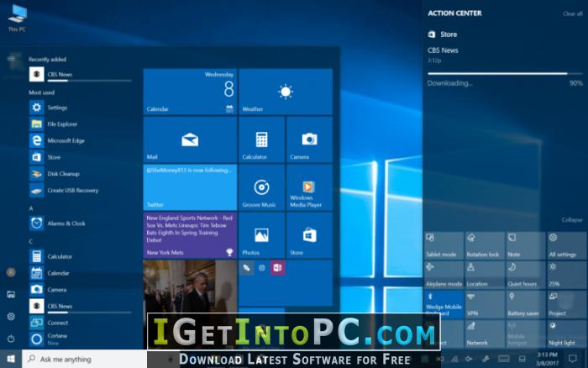Viewport: 588px width, 368px height.
Task: Open the Project quick action
Action: (x=566, y=305)
